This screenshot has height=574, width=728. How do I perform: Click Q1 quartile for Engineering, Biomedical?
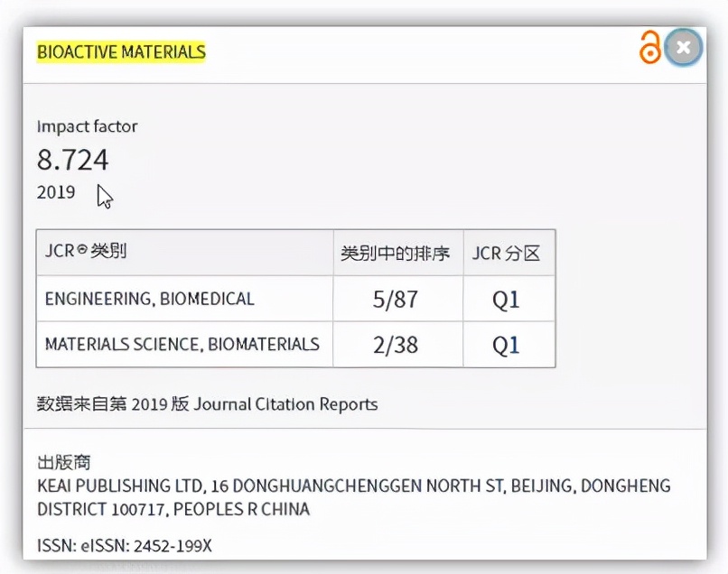pyautogui.click(x=506, y=300)
